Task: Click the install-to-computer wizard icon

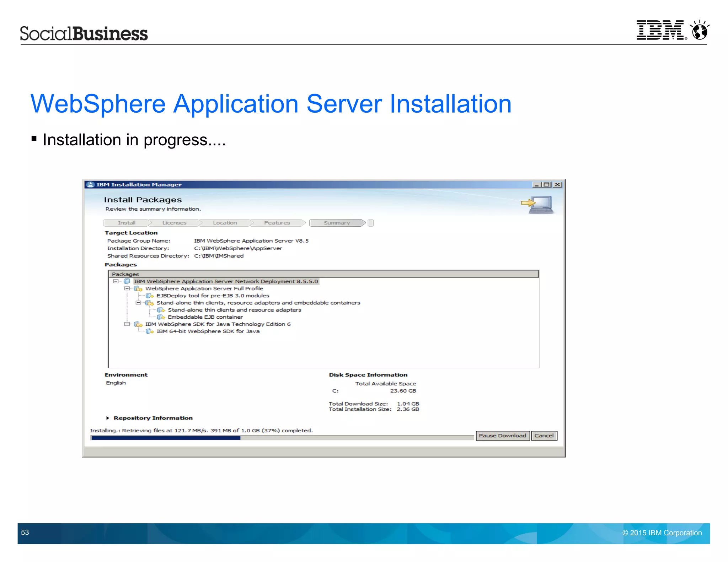Action: [x=537, y=205]
